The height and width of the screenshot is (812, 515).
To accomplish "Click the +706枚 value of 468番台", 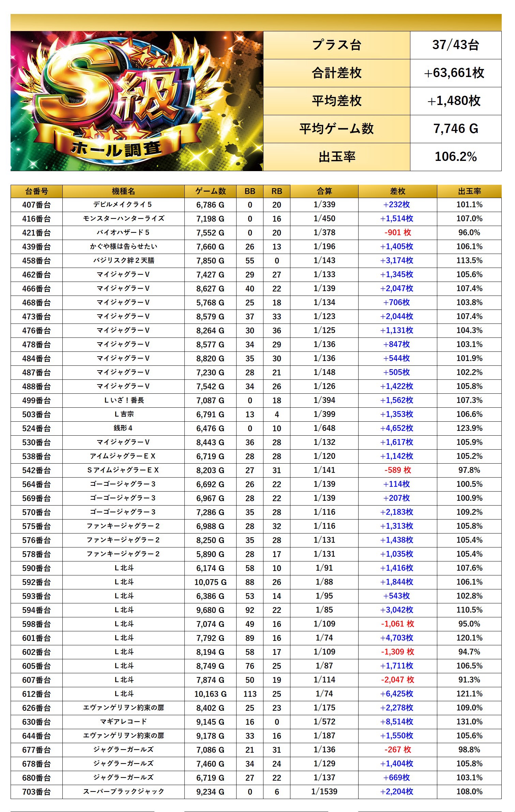I will [397, 302].
